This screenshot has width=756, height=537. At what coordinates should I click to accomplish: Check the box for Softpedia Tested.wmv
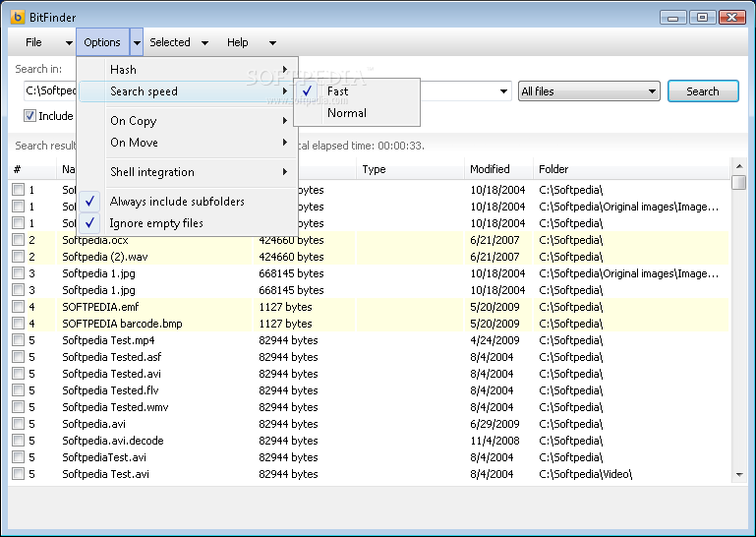19,407
